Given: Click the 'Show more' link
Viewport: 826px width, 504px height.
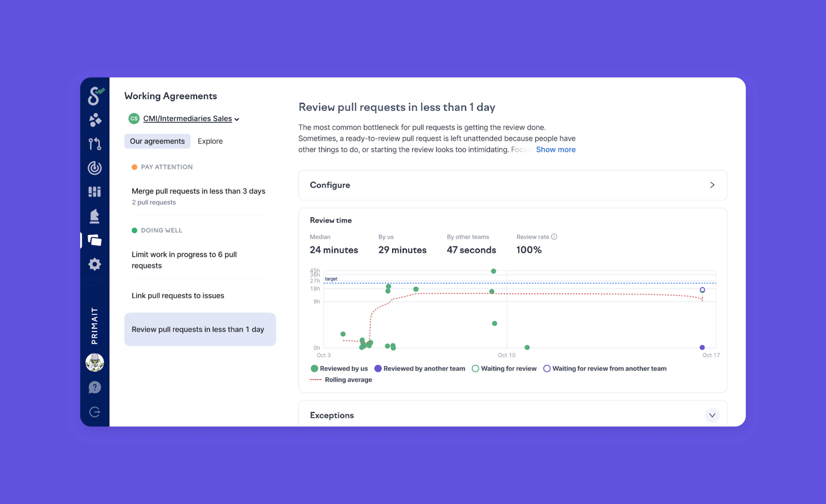Looking at the screenshot, I should tap(555, 149).
